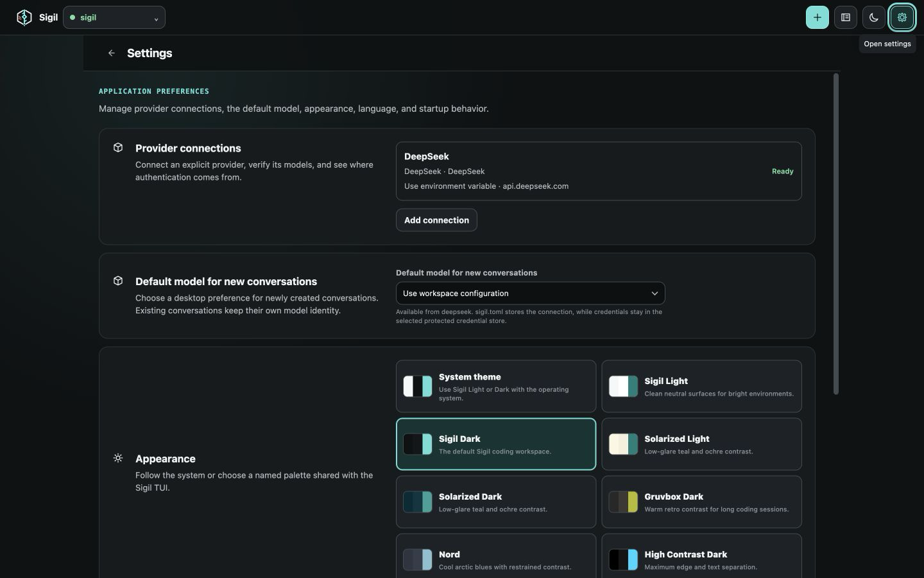The width and height of the screenshot is (924, 578).
Task: Click the Solarized Light color swatch
Action: (623, 444)
